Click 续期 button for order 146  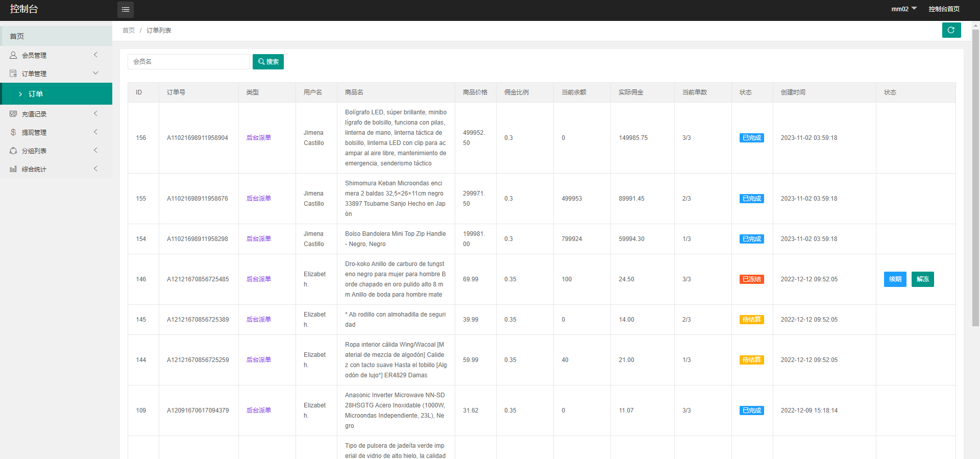click(x=895, y=279)
